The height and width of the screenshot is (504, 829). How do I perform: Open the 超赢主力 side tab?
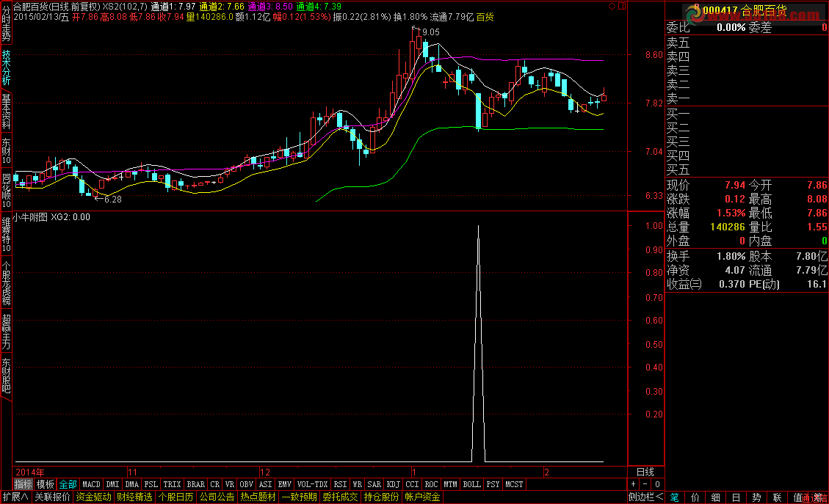coord(6,332)
